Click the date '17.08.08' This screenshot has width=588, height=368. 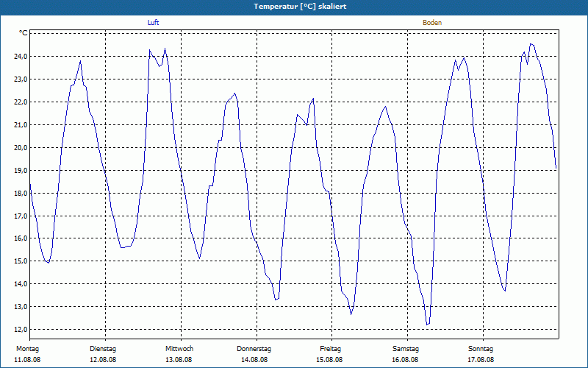click(481, 360)
